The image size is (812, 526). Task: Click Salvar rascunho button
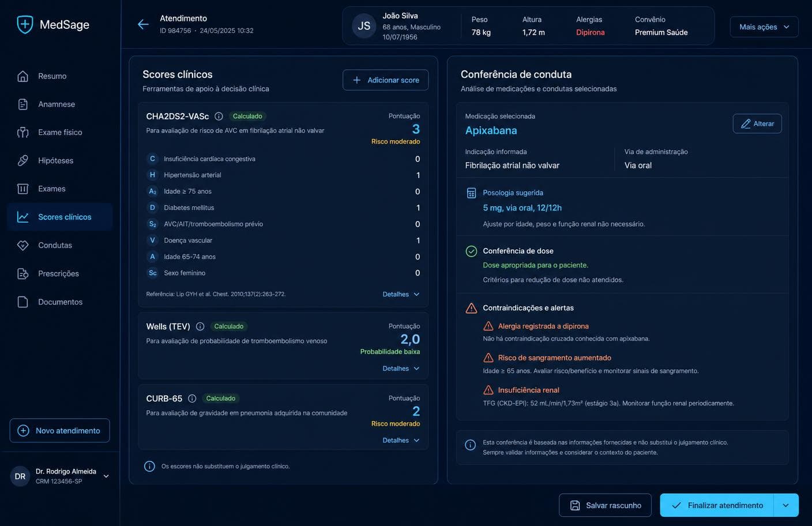[605, 505]
